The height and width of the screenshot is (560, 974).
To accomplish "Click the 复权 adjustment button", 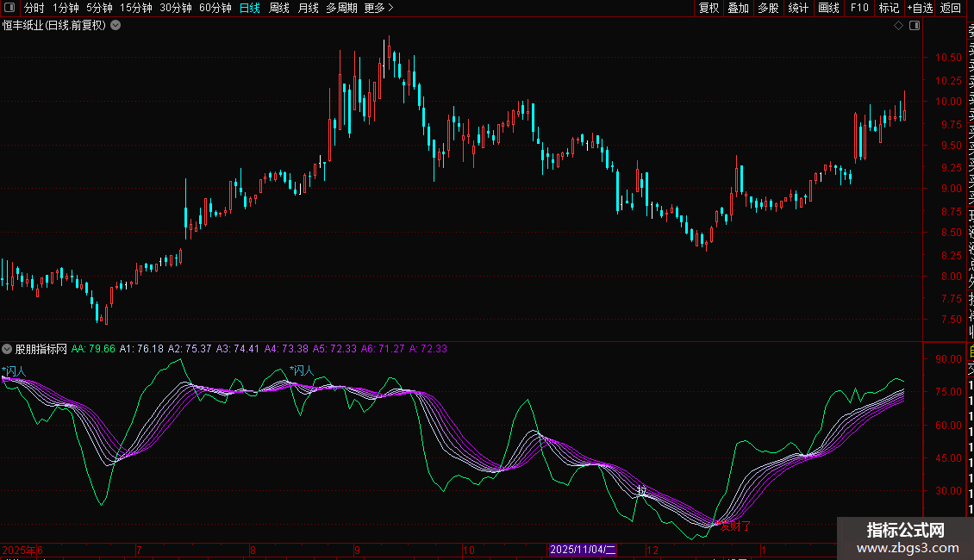I will click(709, 8).
